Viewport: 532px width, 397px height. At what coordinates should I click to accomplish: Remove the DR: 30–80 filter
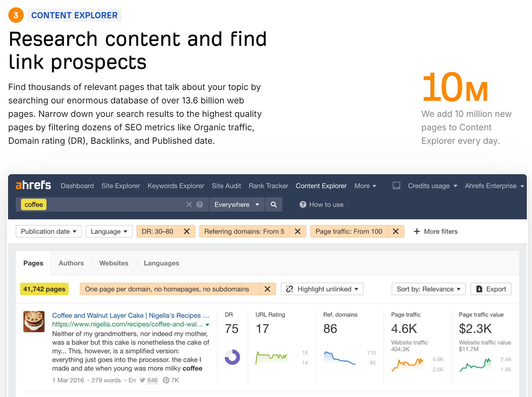pos(187,231)
